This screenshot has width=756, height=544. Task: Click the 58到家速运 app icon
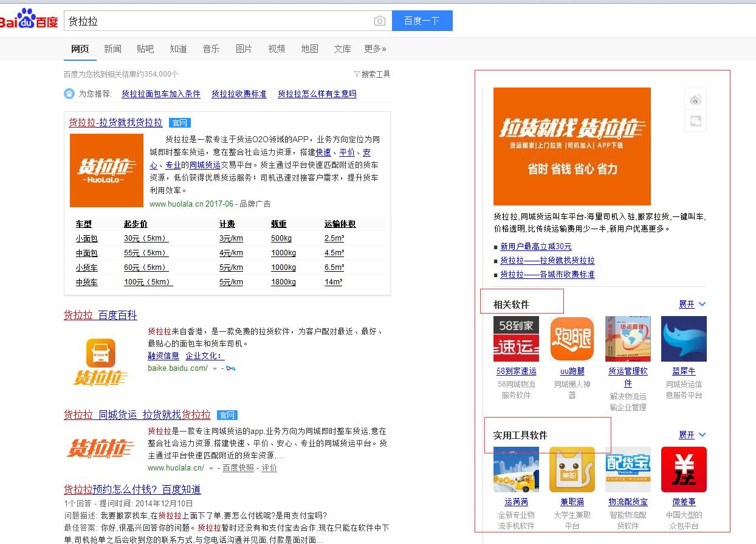(516, 339)
